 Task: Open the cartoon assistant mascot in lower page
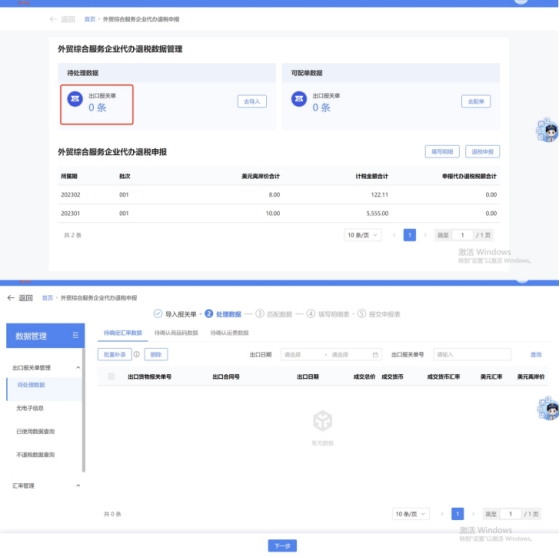click(x=548, y=408)
